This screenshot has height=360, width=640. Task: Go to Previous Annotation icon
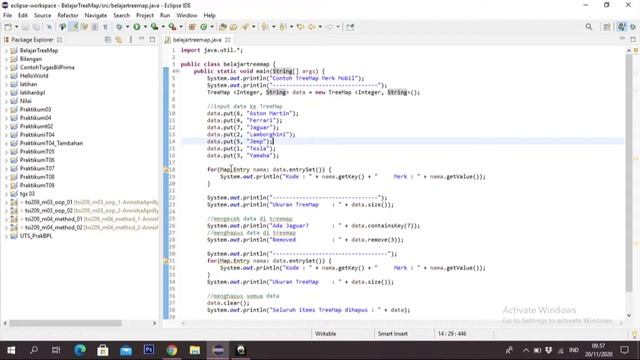click(282, 27)
